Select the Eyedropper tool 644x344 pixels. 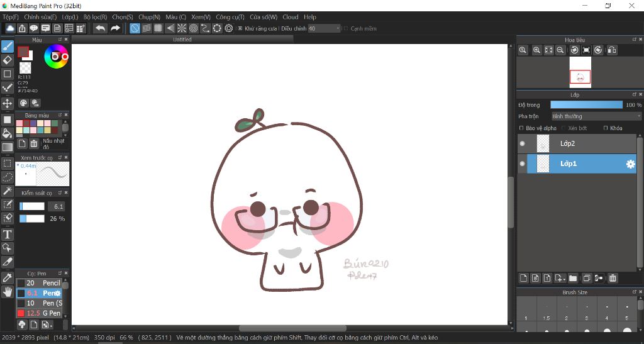tap(8, 278)
